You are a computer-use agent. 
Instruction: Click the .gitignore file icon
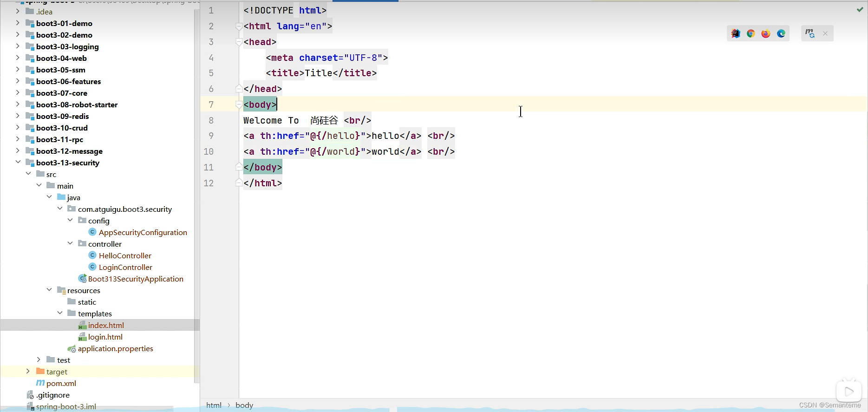pos(30,395)
